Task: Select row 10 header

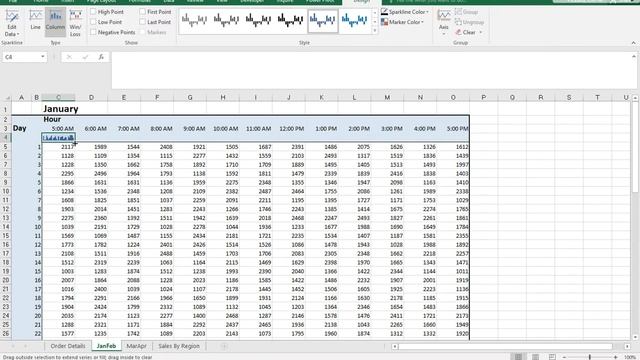Action: [6, 191]
